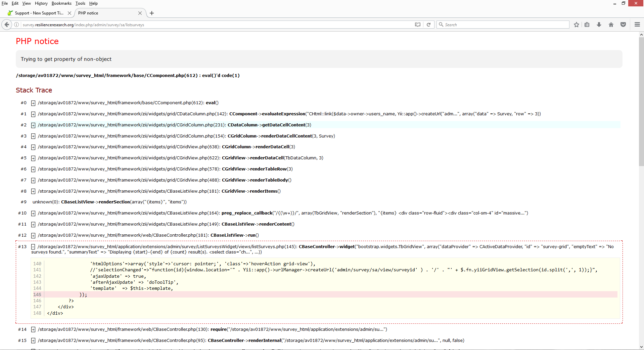This screenshot has width=644, height=350.
Task: Open the History menu
Action: (41, 3)
